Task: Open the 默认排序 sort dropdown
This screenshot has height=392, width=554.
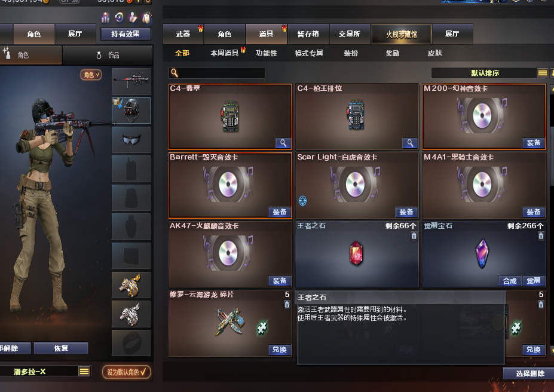Action: (485, 73)
